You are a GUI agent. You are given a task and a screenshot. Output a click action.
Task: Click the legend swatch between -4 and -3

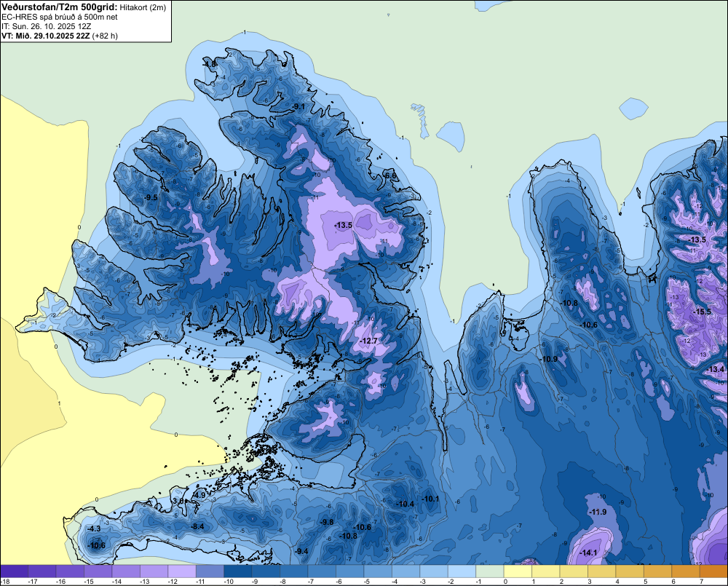pos(405,571)
